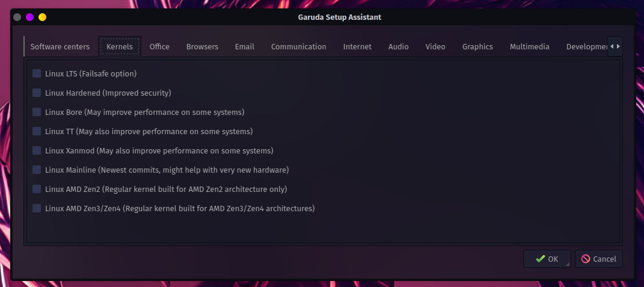644x287 pixels.
Task: Click the Cancel button
Action: point(598,259)
